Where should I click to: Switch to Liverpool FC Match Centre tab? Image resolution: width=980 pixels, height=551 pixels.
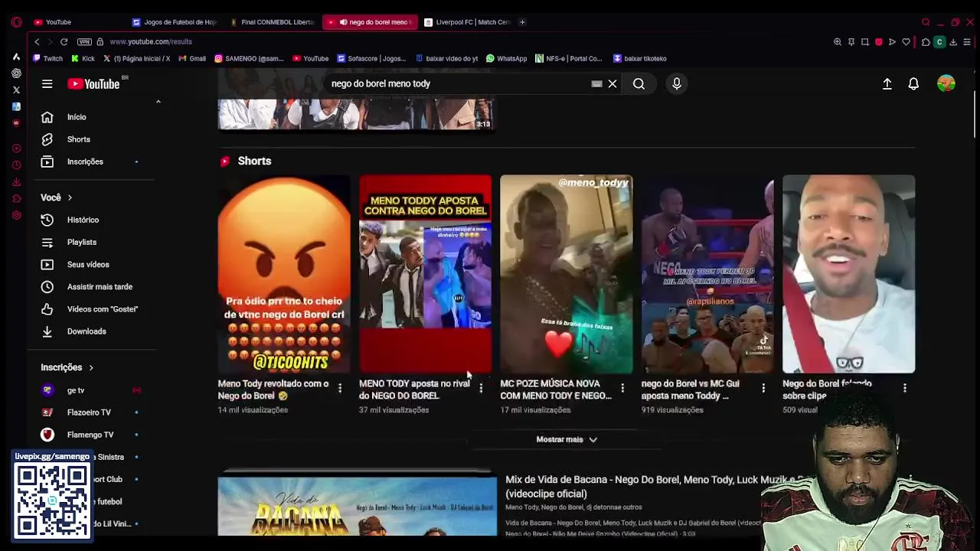click(x=467, y=22)
